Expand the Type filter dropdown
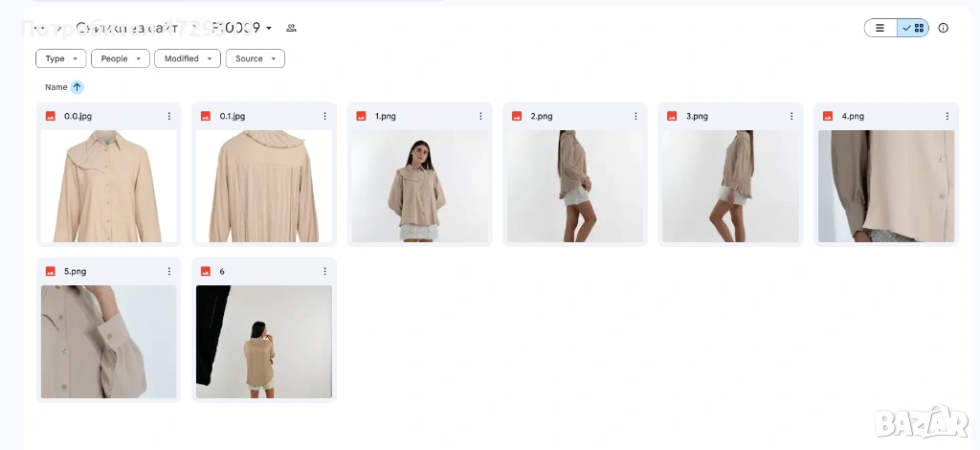Screen dimensions: 980x450 pyautogui.click(x=60, y=58)
